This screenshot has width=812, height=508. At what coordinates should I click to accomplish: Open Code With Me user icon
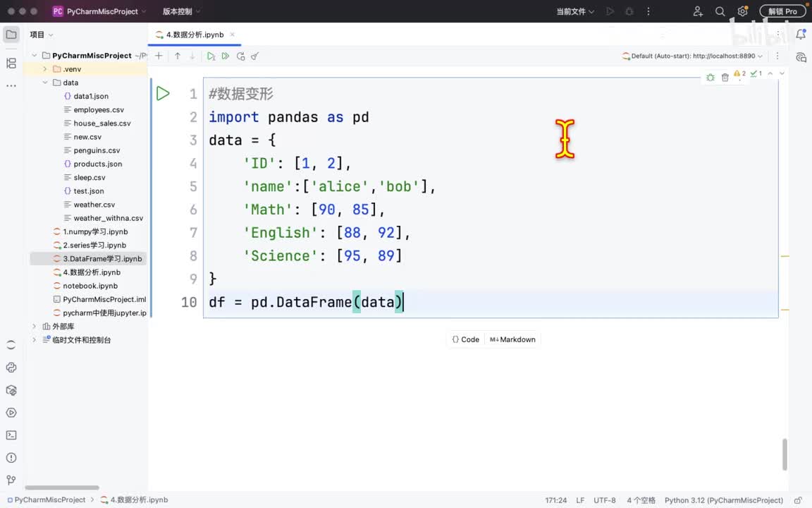[698, 11]
